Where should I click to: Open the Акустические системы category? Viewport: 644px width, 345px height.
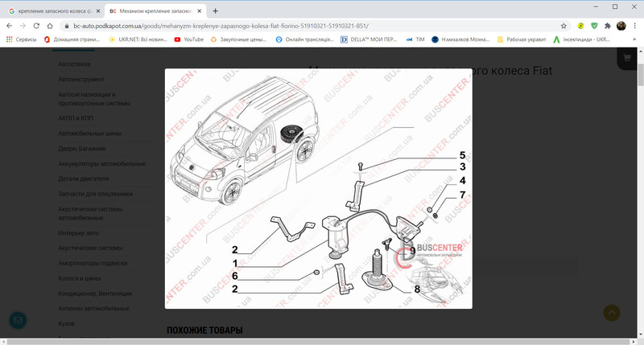(x=90, y=248)
